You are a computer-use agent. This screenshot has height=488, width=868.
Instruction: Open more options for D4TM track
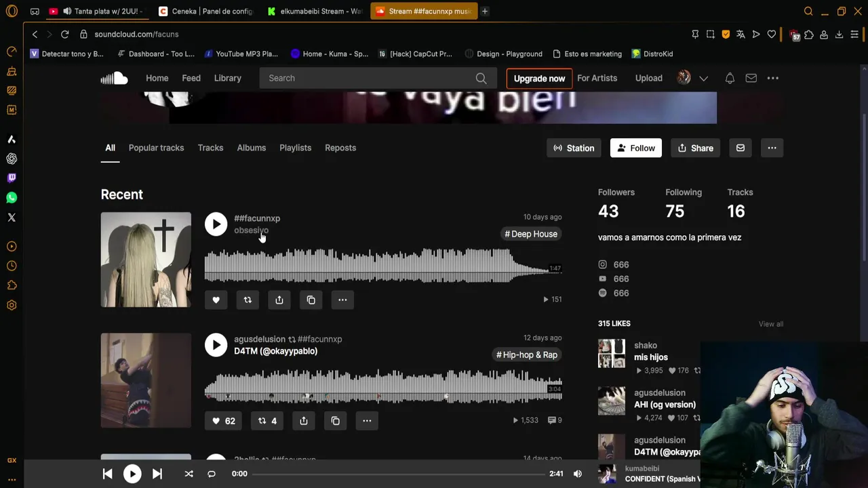(367, 421)
